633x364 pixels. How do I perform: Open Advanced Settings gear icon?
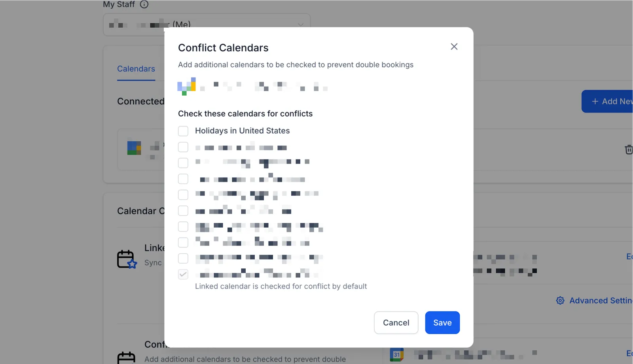tap(560, 300)
